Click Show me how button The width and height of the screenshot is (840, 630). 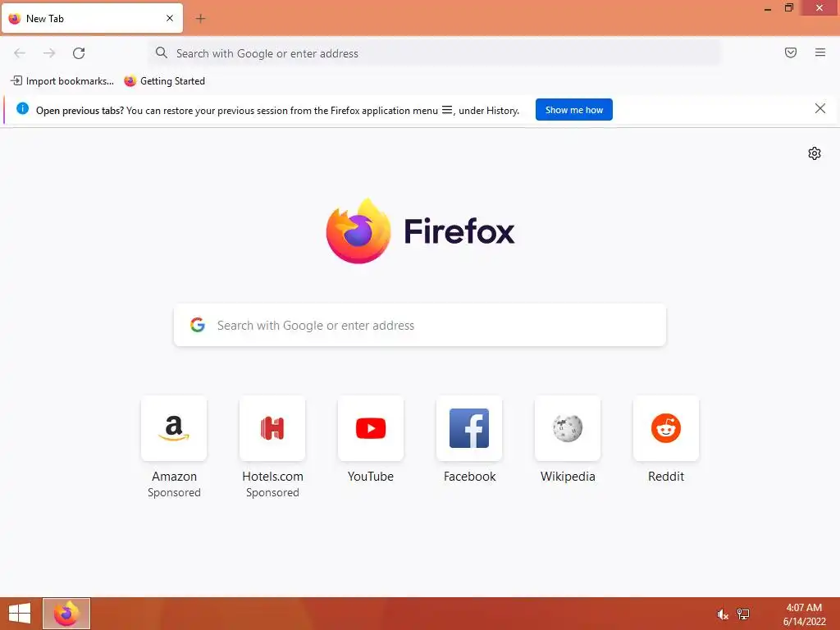pos(573,110)
